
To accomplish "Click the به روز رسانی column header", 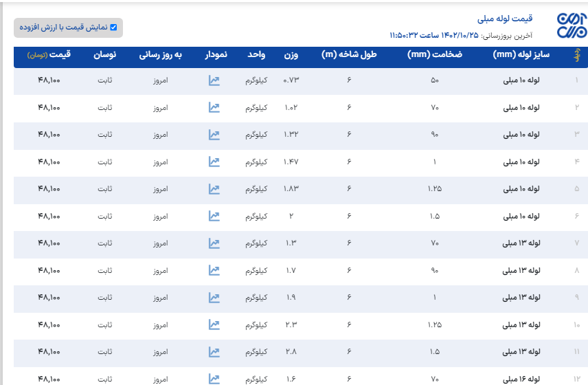I will tap(160, 55).
